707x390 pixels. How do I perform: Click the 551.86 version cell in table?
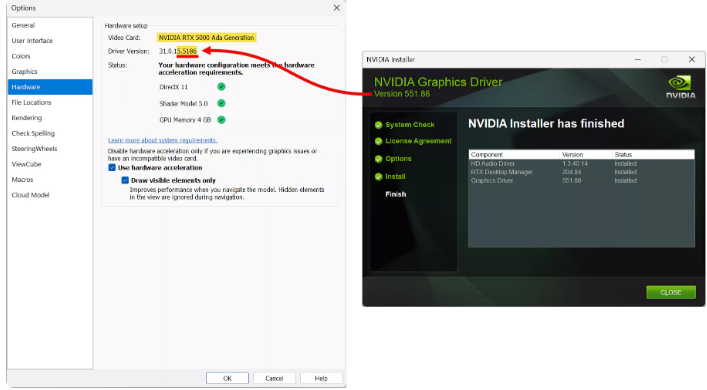tap(571, 181)
